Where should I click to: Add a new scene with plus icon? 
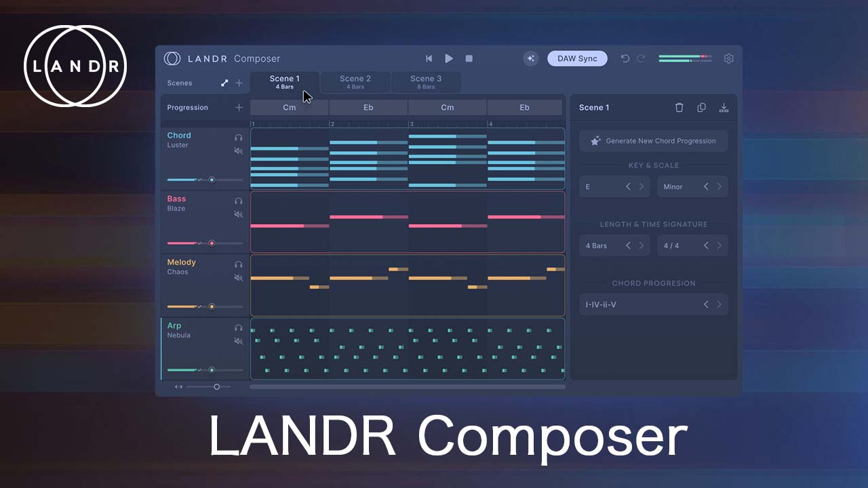coord(239,83)
